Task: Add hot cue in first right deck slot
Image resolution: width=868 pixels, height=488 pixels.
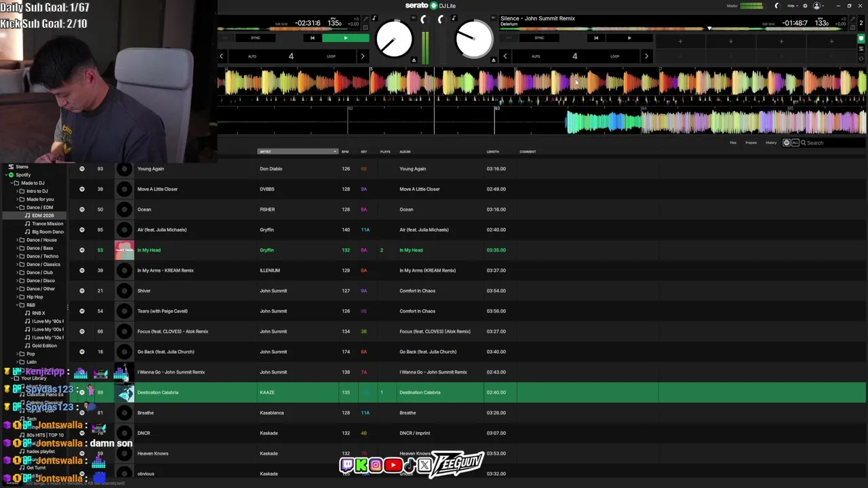Action: (680, 41)
